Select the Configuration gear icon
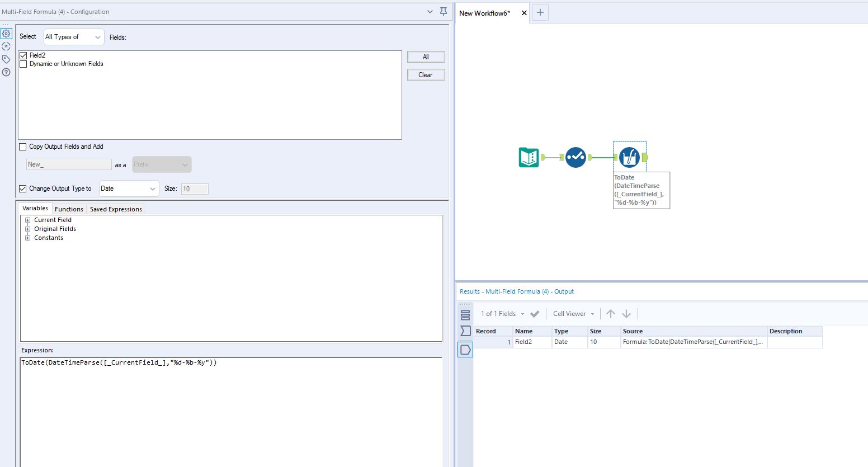 [6, 34]
